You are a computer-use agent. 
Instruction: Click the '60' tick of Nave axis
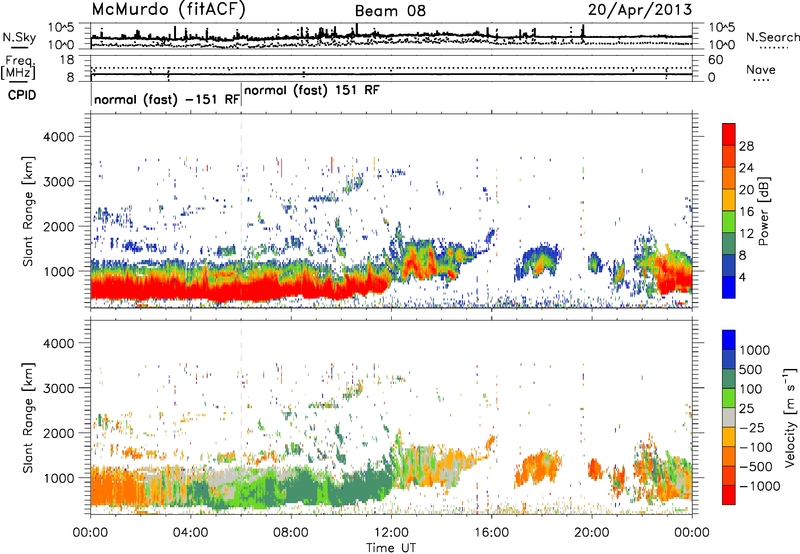tap(715, 60)
